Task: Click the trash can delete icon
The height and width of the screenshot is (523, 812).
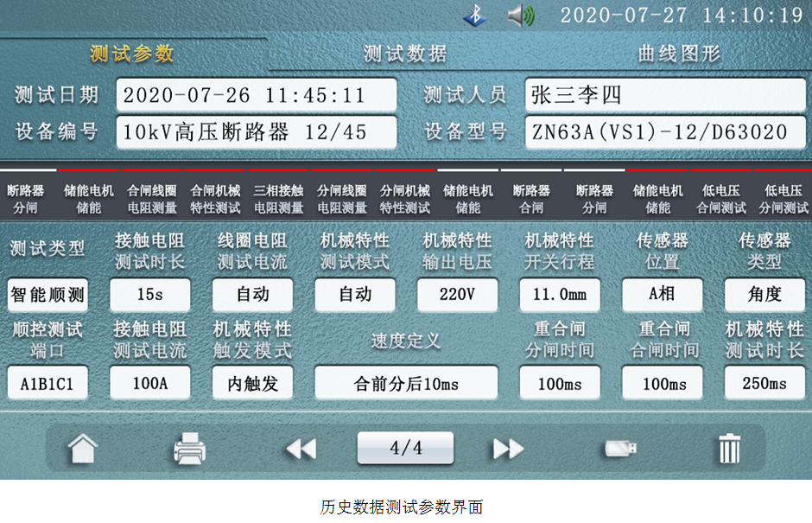Action: click(x=730, y=449)
